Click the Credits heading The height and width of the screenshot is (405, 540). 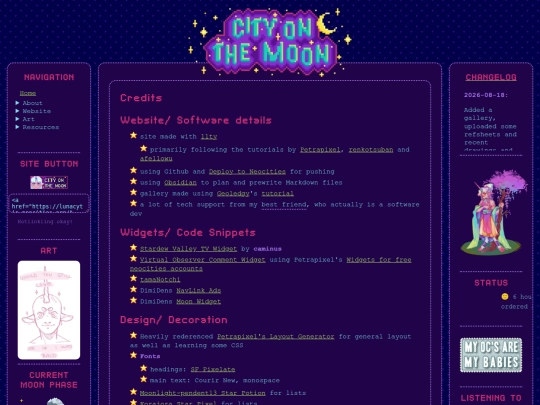coord(141,98)
